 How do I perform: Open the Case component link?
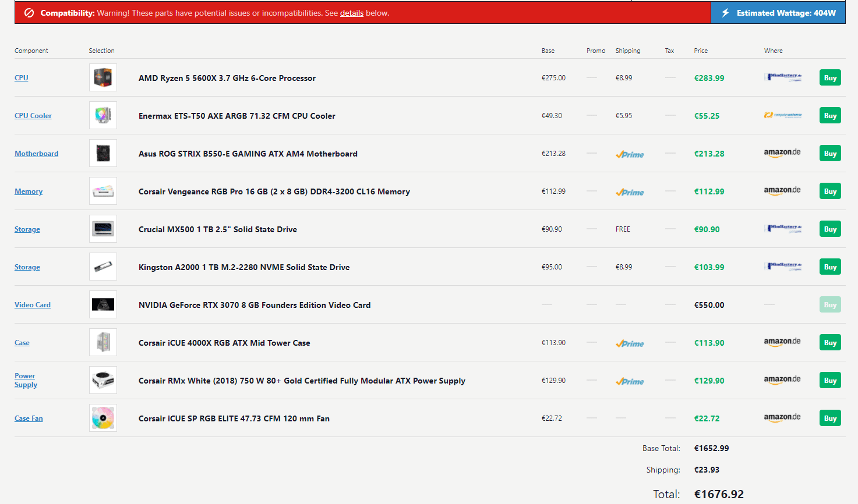(22, 343)
